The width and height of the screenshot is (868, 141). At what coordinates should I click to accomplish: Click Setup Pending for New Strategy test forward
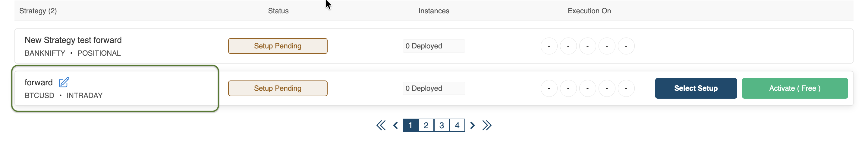pos(278,46)
